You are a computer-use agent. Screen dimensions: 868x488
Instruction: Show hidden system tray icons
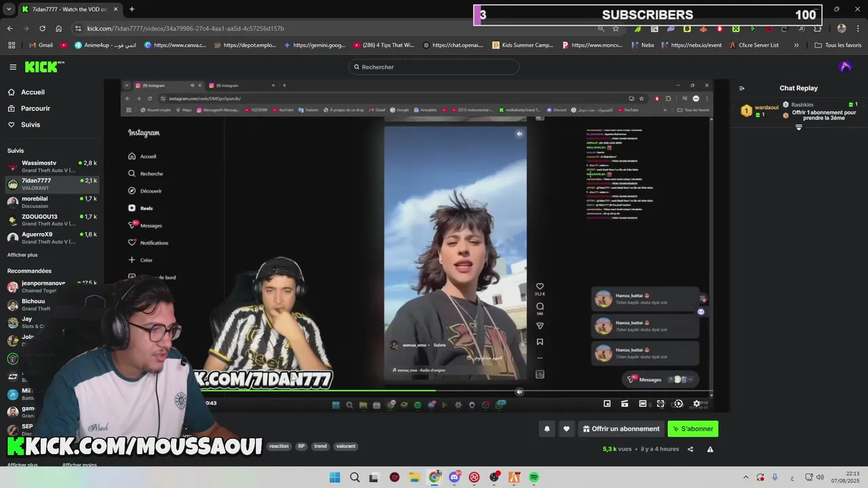point(745,477)
